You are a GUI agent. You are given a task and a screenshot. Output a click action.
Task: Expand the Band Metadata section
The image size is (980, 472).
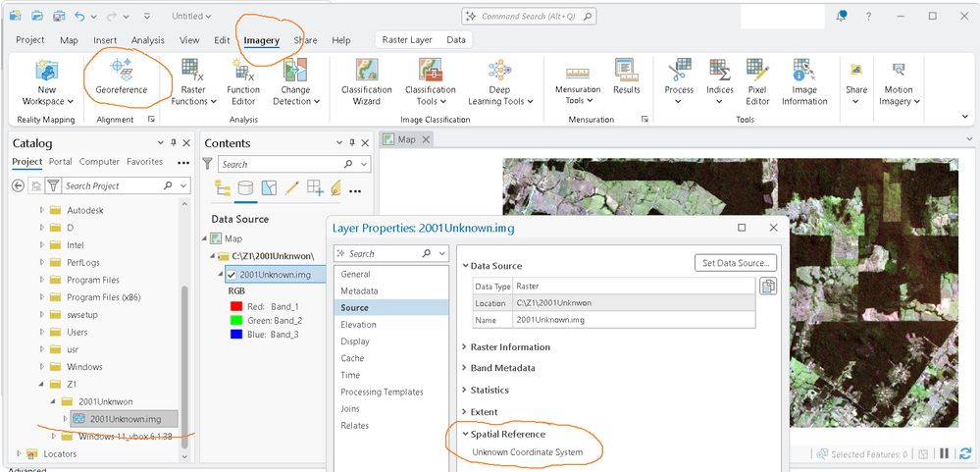(464, 368)
